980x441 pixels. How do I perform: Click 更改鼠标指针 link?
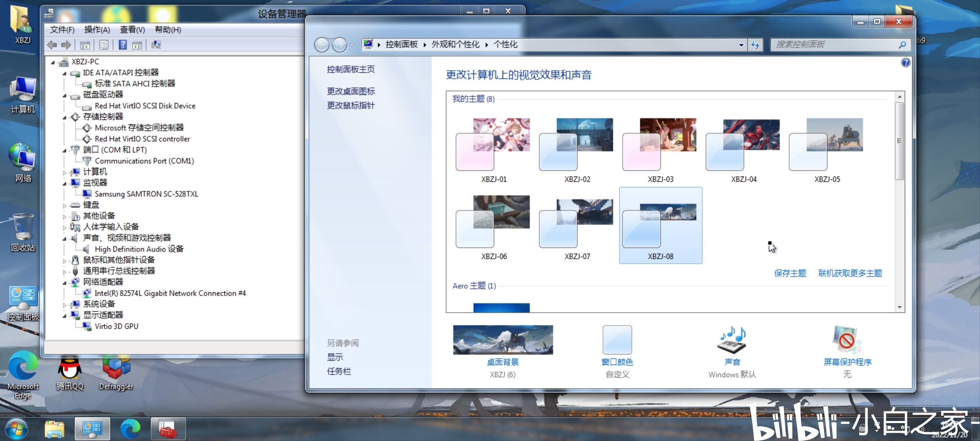coord(351,105)
